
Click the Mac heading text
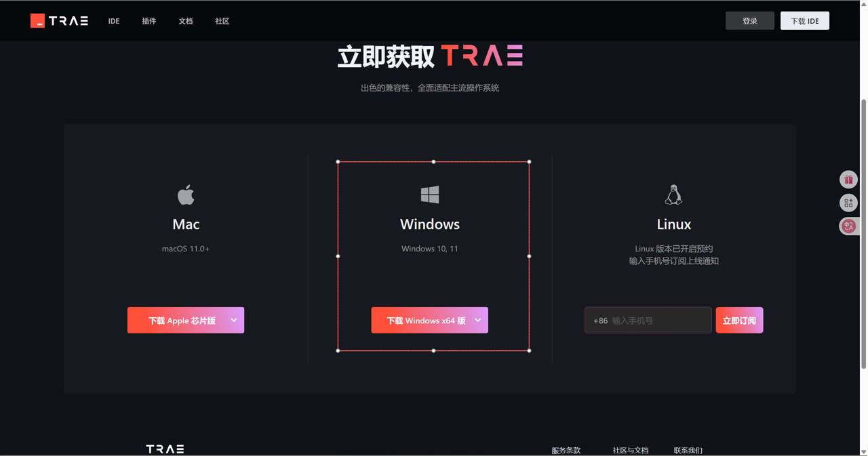point(186,224)
